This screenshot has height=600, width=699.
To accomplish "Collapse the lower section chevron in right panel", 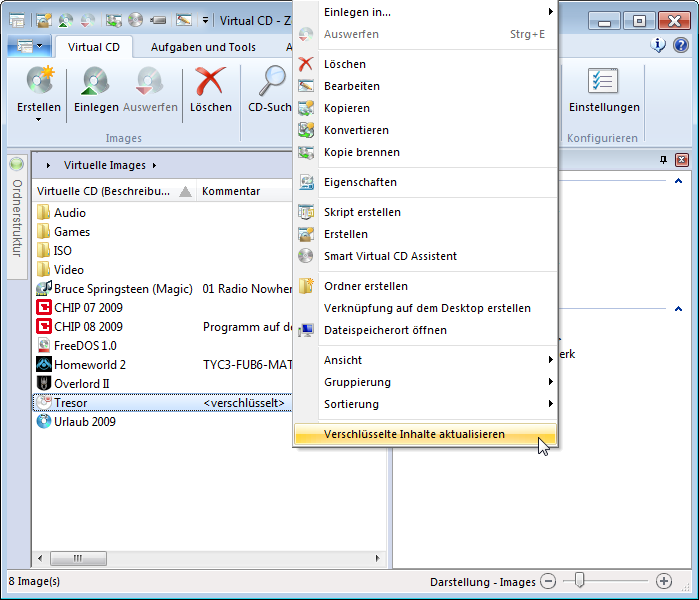I will (678, 308).
